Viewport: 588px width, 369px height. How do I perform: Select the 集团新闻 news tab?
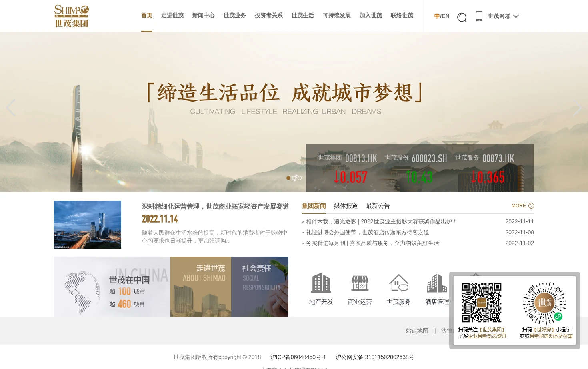(x=314, y=206)
